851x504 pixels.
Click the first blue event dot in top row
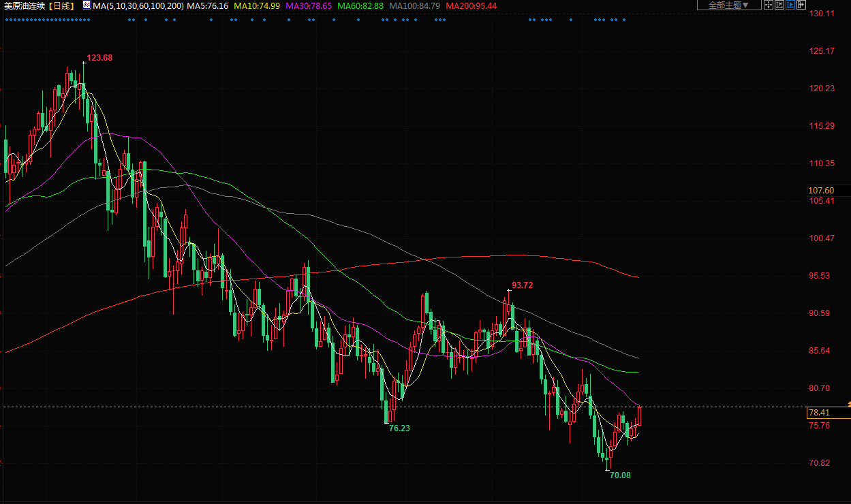click(5, 20)
